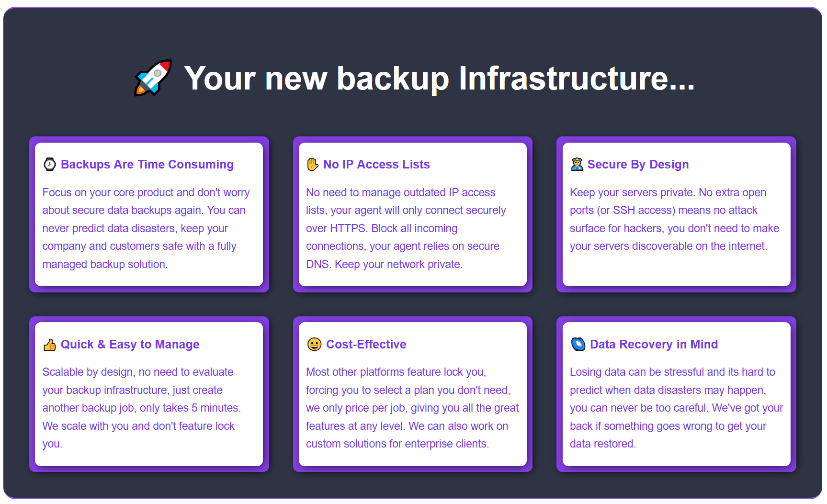Click the text about getting your data restored
Viewport: 827px width, 504px height.
(x=676, y=408)
